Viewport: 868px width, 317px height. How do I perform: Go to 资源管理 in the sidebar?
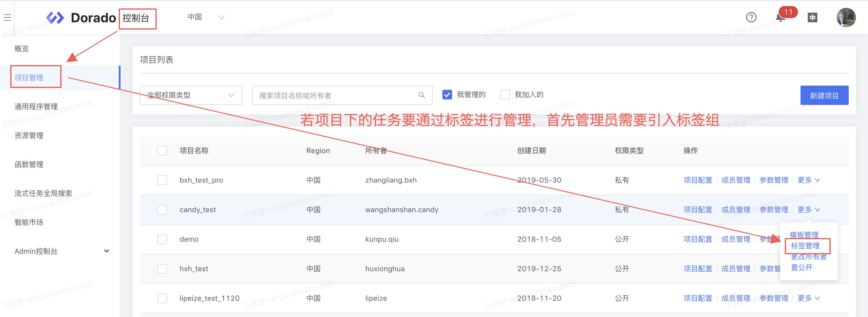click(29, 135)
